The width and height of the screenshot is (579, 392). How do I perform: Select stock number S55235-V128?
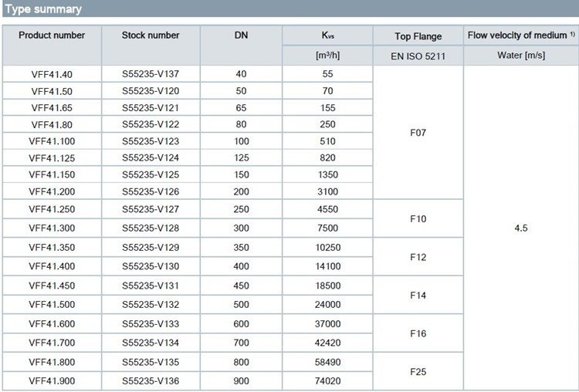click(151, 228)
